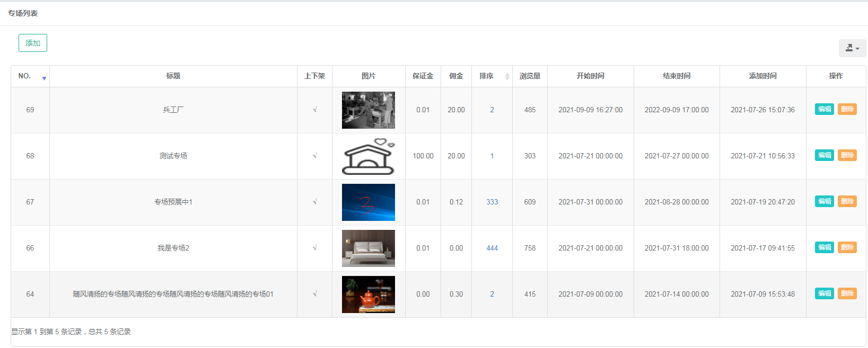Click the 图片 column header
Screen dimensions: 868x348
click(369, 76)
